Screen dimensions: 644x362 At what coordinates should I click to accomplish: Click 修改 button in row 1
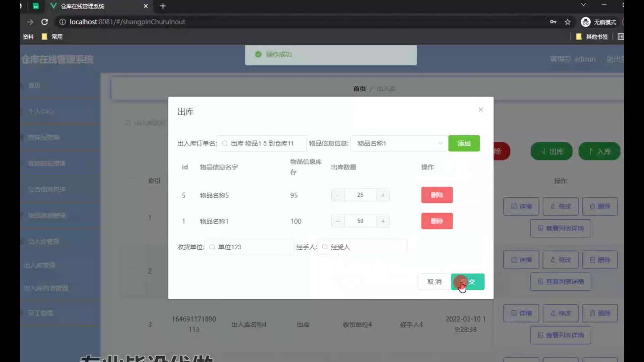(x=560, y=206)
